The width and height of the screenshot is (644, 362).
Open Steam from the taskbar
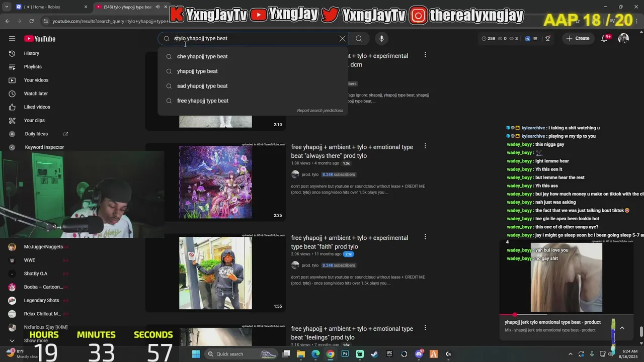[x=374, y=354]
